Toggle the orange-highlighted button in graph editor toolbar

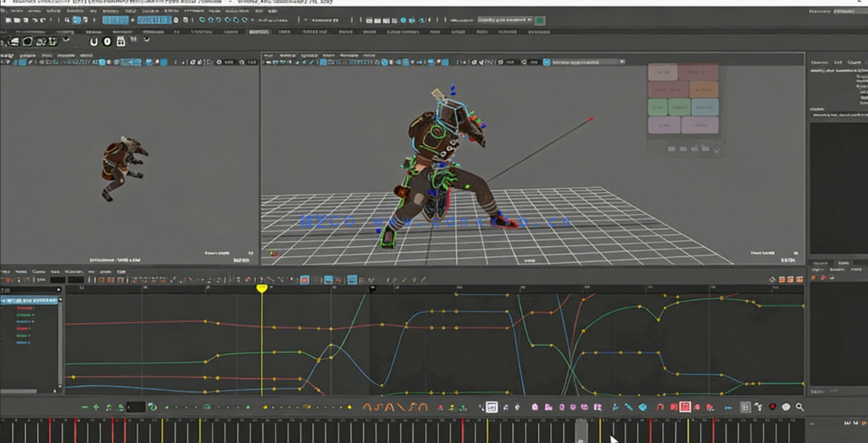[304, 280]
